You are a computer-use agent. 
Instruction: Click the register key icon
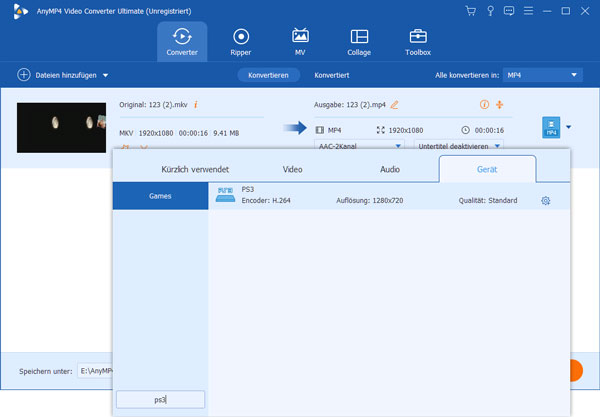[490, 11]
